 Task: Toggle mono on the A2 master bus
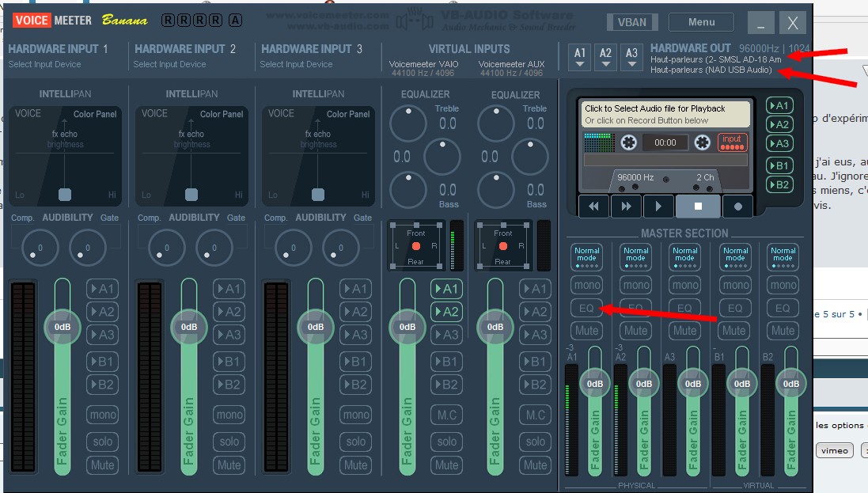click(x=636, y=285)
